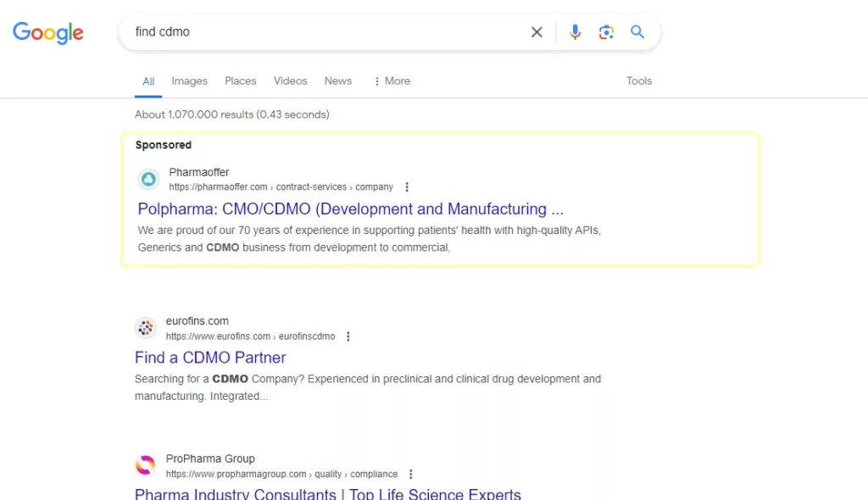The width and height of the screenshot is (868, 500).
Task: Start voice search with microphone icon
Action: coord(576,32)
